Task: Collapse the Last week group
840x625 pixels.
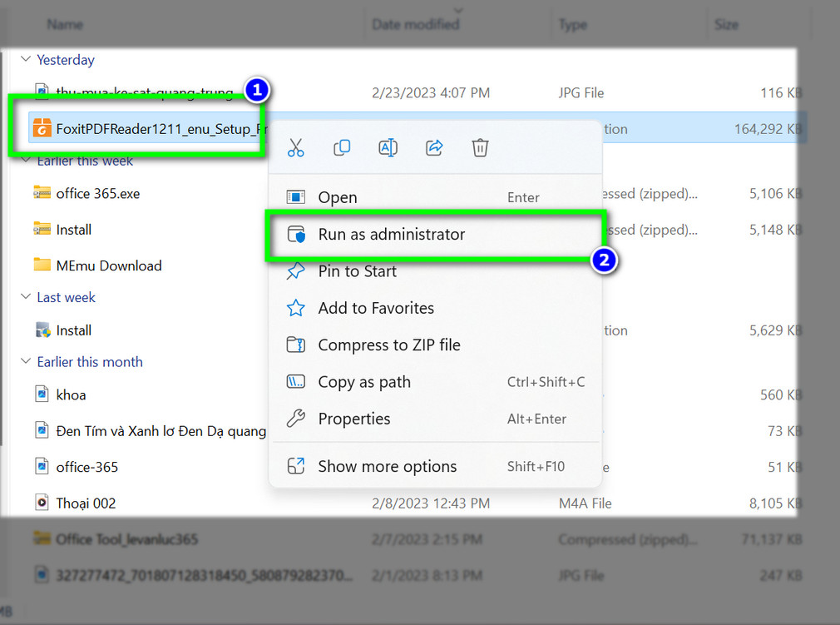Action: [x=25, y=296]
